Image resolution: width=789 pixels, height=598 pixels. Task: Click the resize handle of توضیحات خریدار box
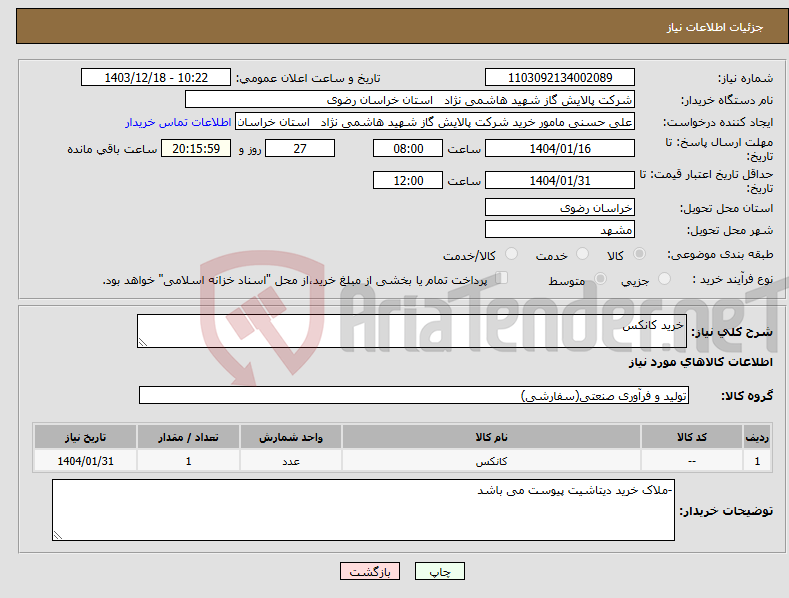tap(58, 536)
